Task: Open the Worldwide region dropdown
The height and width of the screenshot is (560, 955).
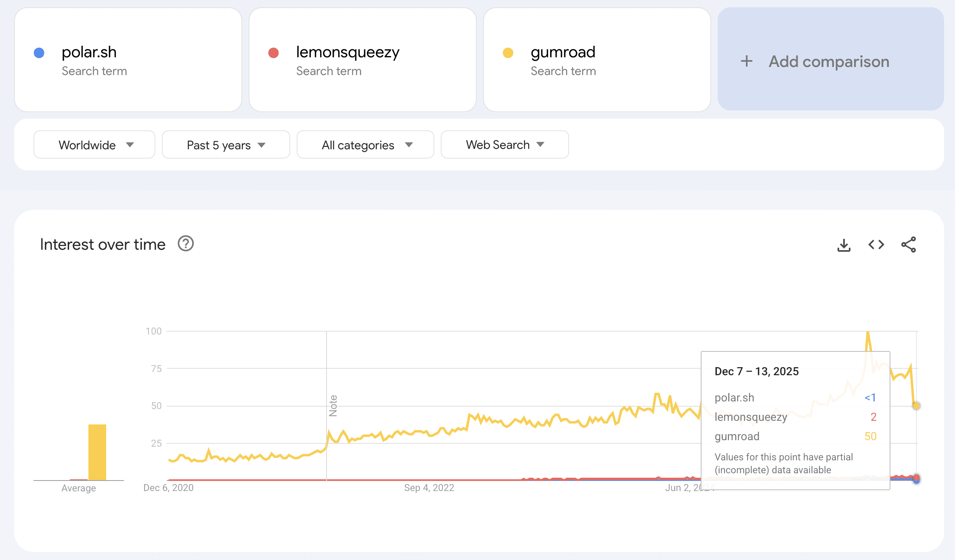Action: click(x=94, y=144)
